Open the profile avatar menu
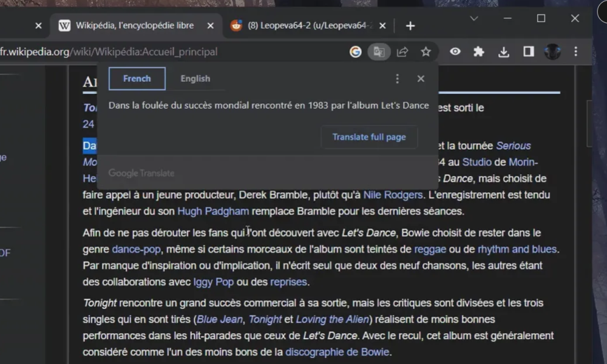 tap(552, 52)
